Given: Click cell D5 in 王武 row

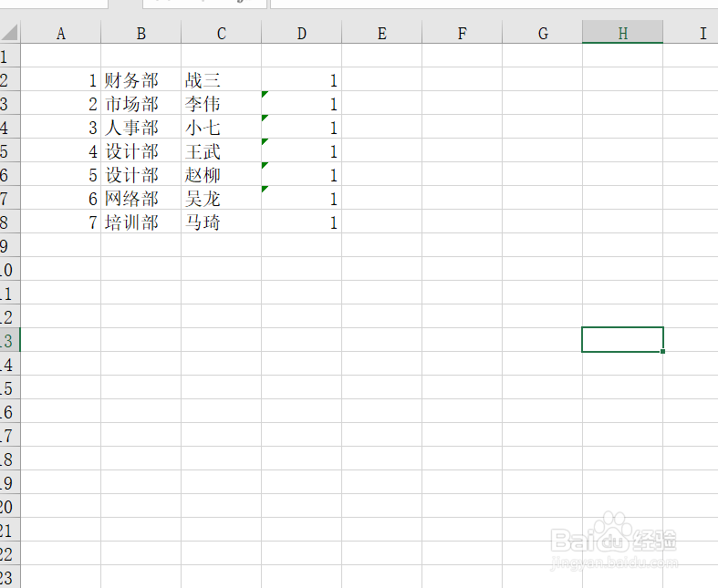Looking at the screenshot, I should pyautogui.click(x=301, y=150).
